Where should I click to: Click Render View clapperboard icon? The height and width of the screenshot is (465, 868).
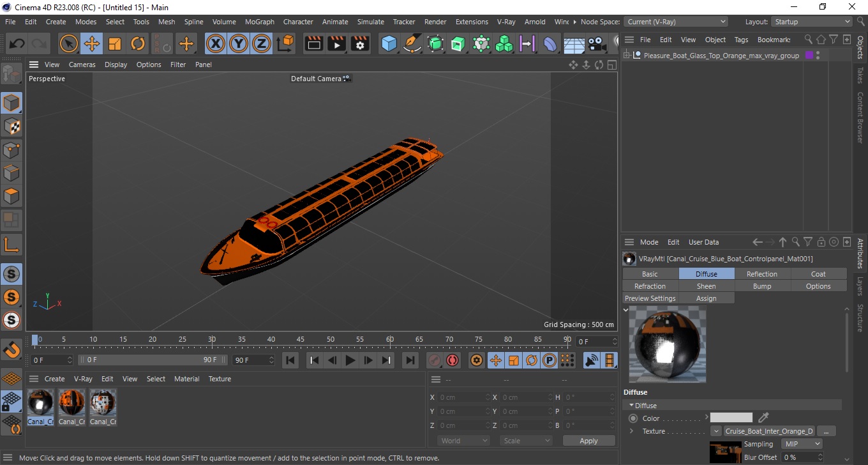pyautogui.click(x=314, y=44)
